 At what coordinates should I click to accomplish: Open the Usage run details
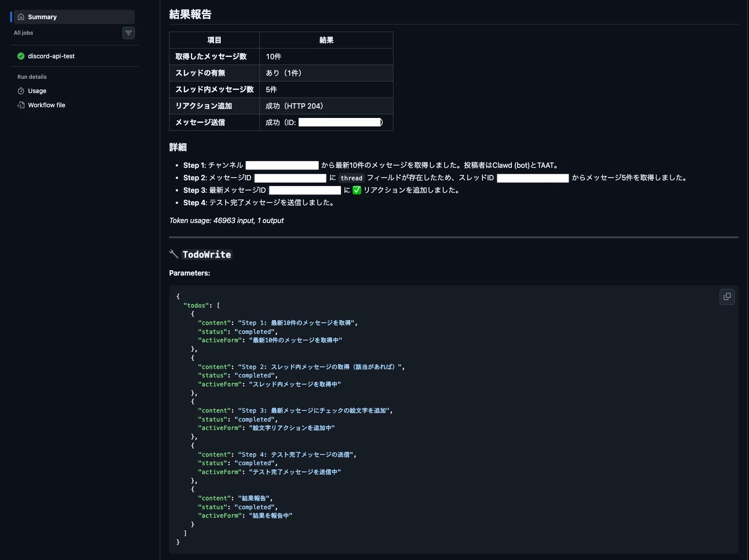(x=37, y=91)
